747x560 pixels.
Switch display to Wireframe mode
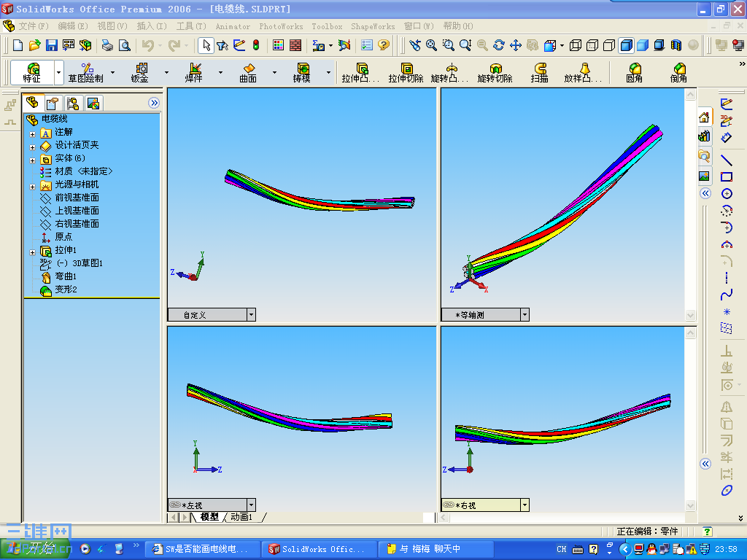(x=575, y=45)
